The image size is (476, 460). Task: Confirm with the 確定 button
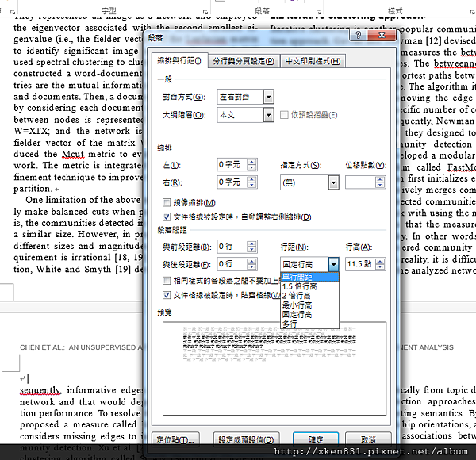coord(316,439)
